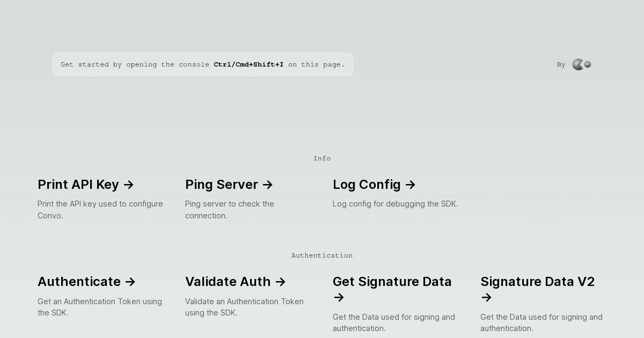Click the Authentication section heading

322,255
